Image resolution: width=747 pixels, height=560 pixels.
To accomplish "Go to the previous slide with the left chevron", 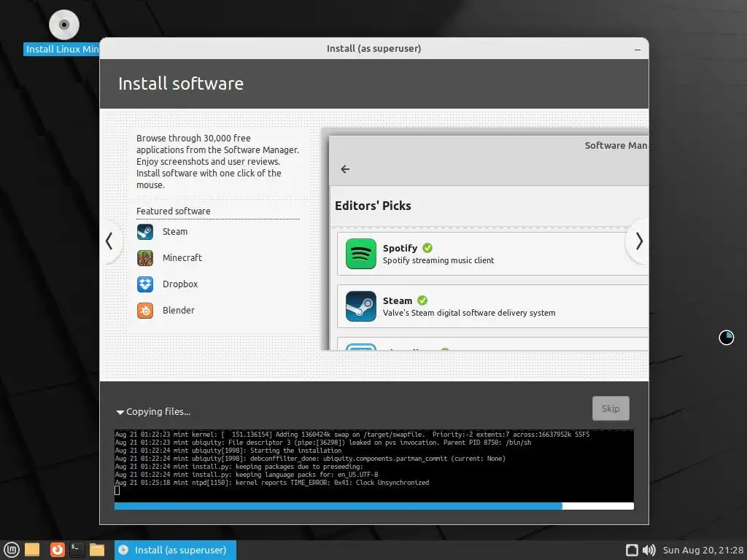I will [109, 241].
